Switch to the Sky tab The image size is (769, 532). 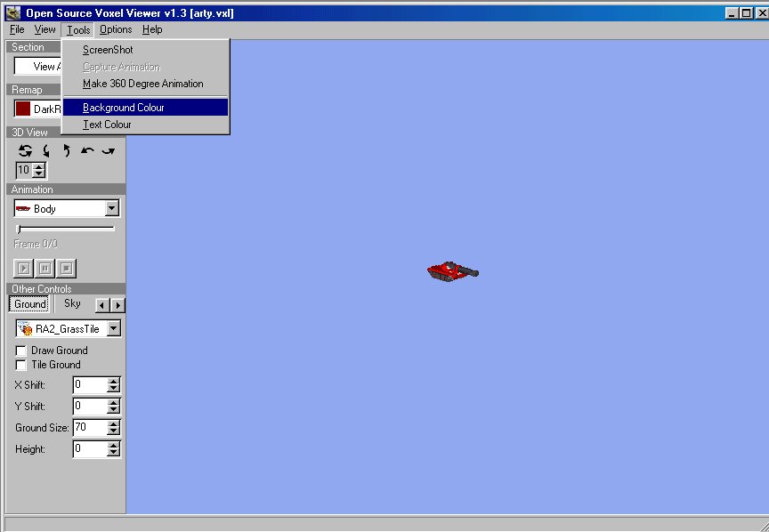[x=73, y=303]
